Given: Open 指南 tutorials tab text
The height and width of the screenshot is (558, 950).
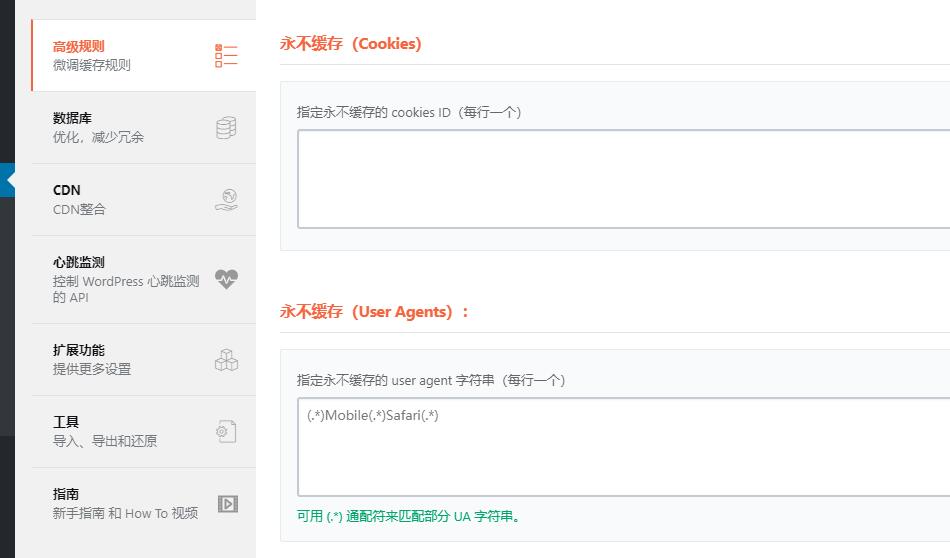Looking at the screenshot, I should tap(66, 494).
